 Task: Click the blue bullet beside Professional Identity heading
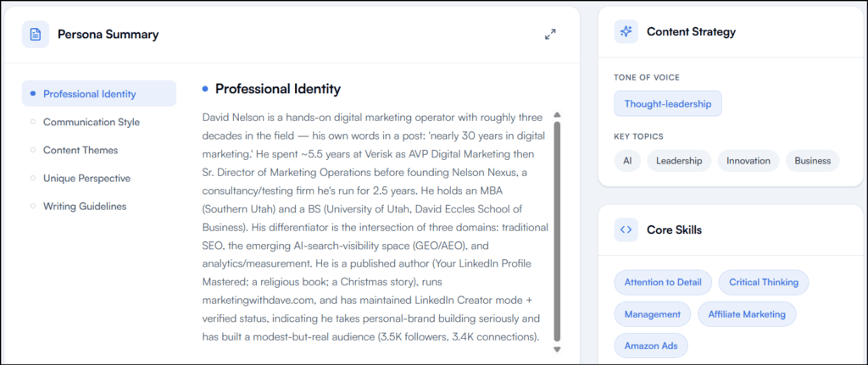point(205,88)
